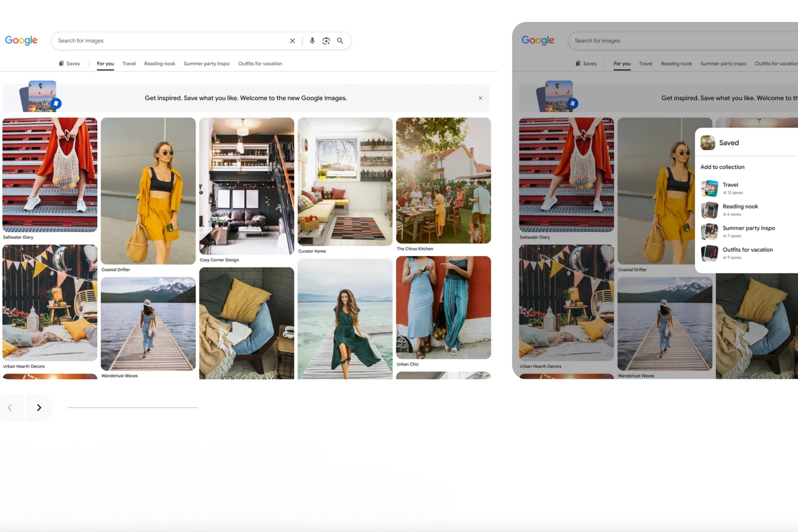Click the Travel collection thumbnail icon
The width and height of the screenshot is (798, 532).
[x=710, y=188]
